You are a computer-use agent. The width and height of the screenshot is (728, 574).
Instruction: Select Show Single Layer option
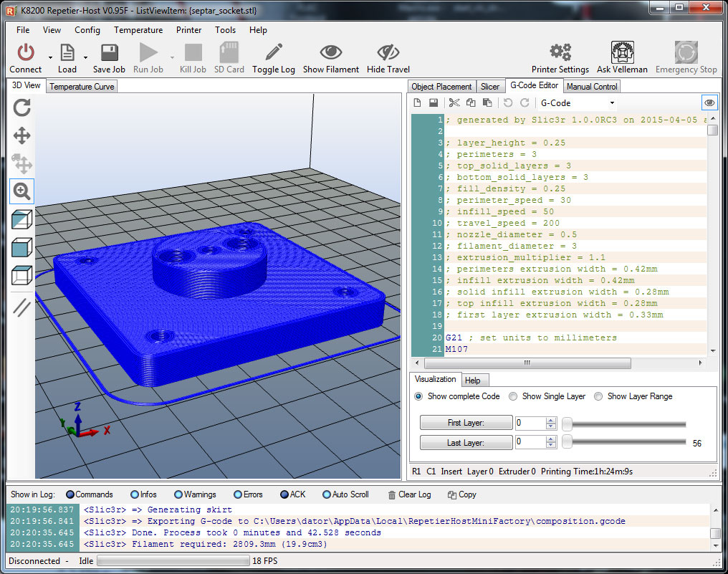tap(513, 396)
